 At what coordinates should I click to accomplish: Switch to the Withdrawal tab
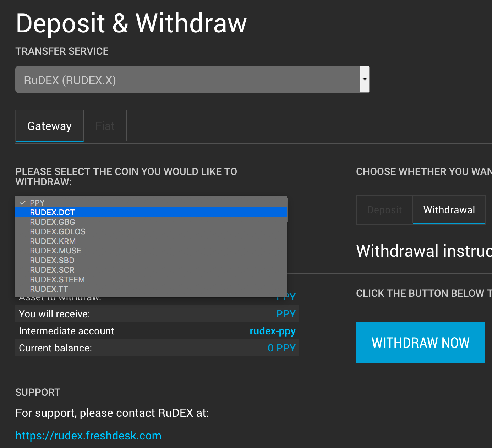point(449,210)
